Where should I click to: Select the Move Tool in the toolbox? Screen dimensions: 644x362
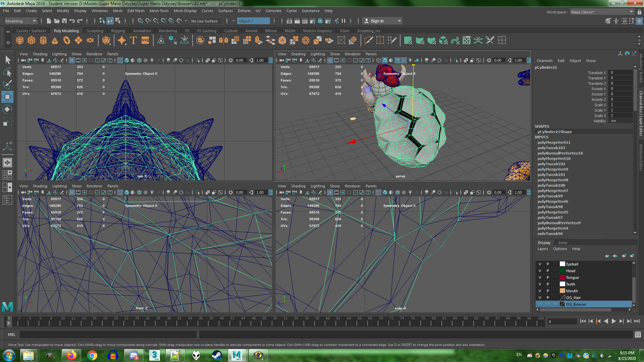(x=7, y=97)
